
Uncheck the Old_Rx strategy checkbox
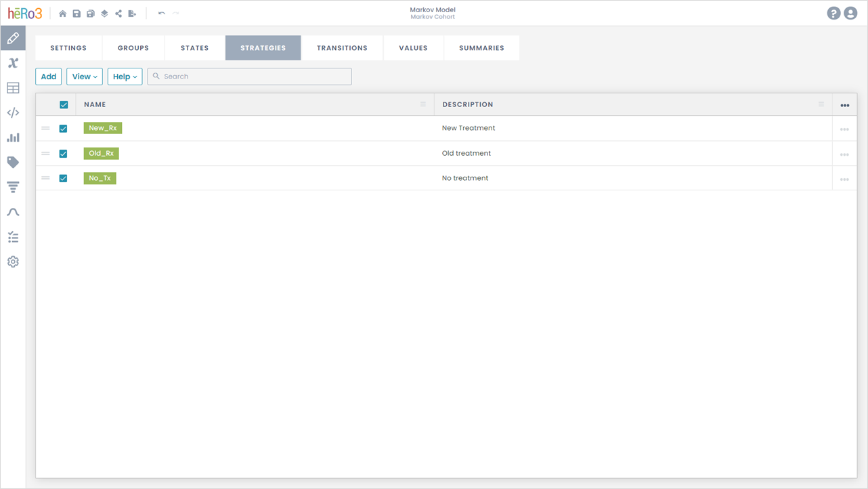(63, 154)
